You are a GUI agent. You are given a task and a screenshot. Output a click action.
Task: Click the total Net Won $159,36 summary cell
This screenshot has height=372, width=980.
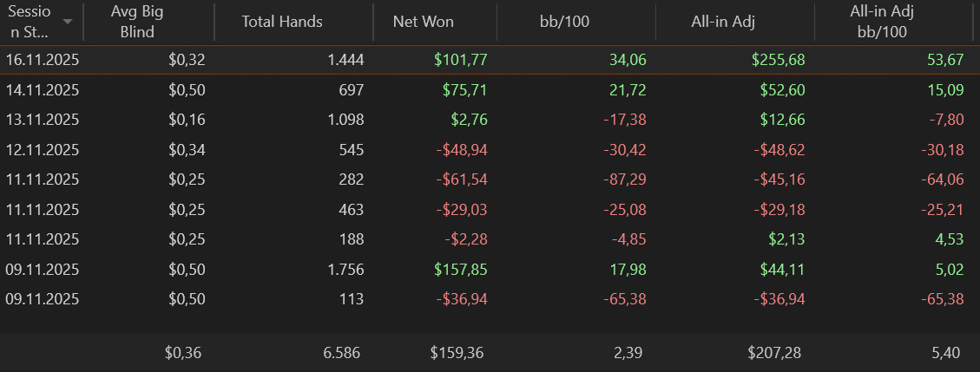[x=457, y=353]
